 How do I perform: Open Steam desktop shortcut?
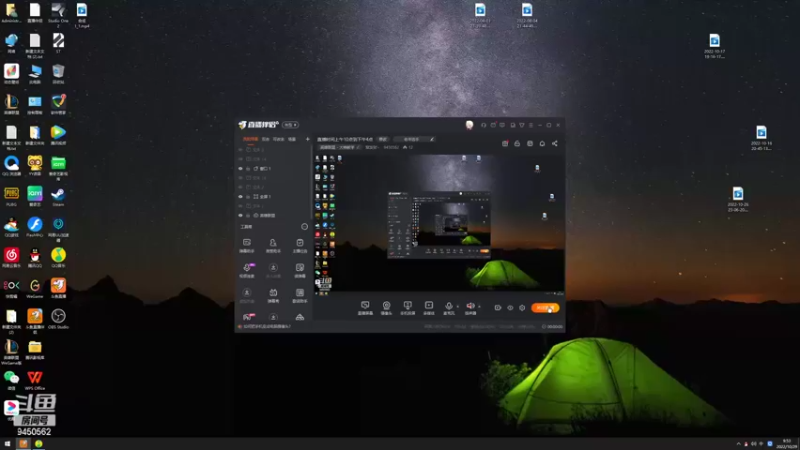(58, 197)
